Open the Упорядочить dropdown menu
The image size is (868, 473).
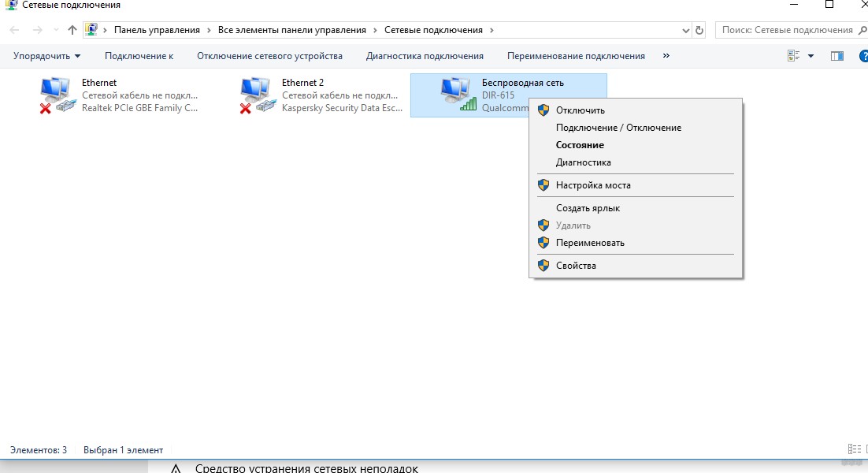tap(47, 56)
